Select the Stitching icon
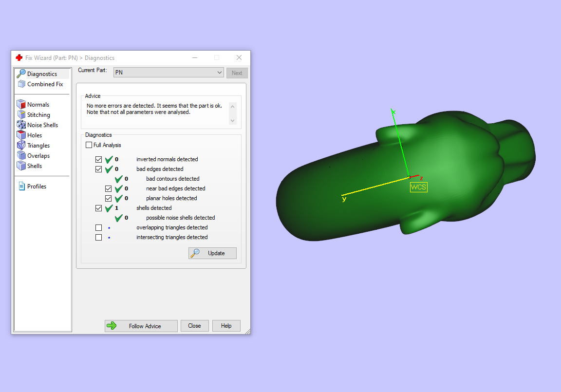The image size is (561, 392). tap(21, 114)
